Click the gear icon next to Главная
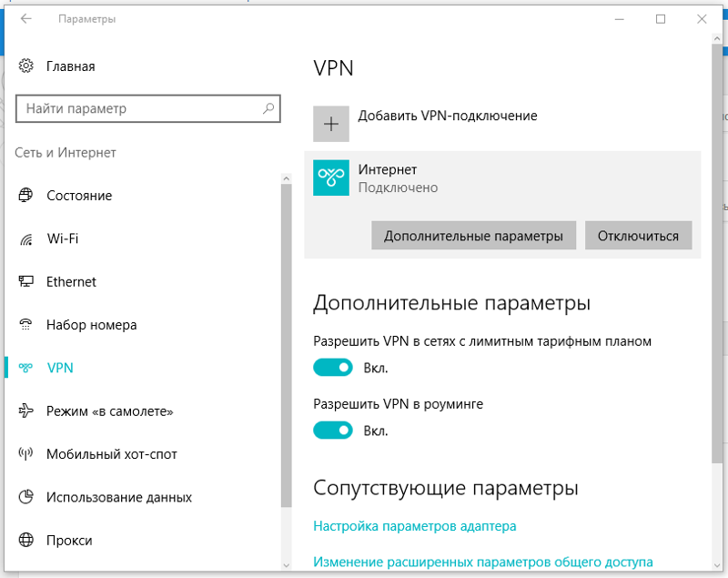The width and height of the screenshot is (728, 578). pyautogui.click(x=26, y=66)
